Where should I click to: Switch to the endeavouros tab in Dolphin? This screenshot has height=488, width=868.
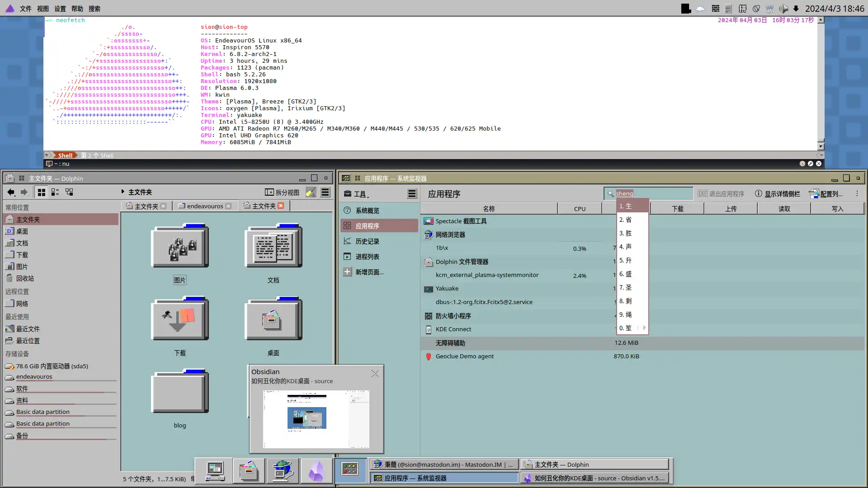point(204,206)
